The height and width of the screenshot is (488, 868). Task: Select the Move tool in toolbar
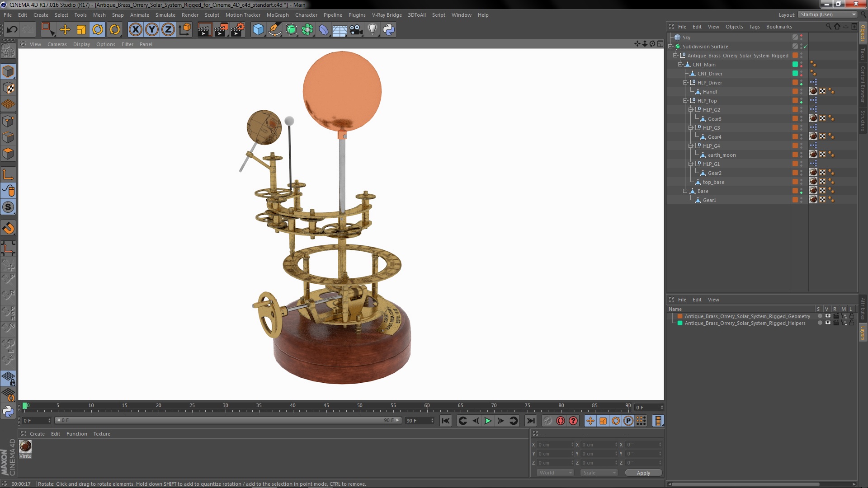(x=65, y=30)
